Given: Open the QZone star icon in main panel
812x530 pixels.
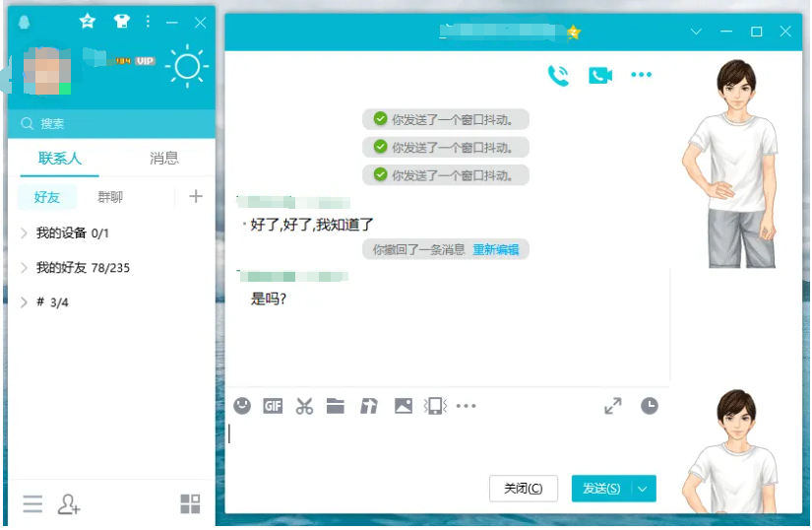Looking at the screenshot, I should click(88, 22).
